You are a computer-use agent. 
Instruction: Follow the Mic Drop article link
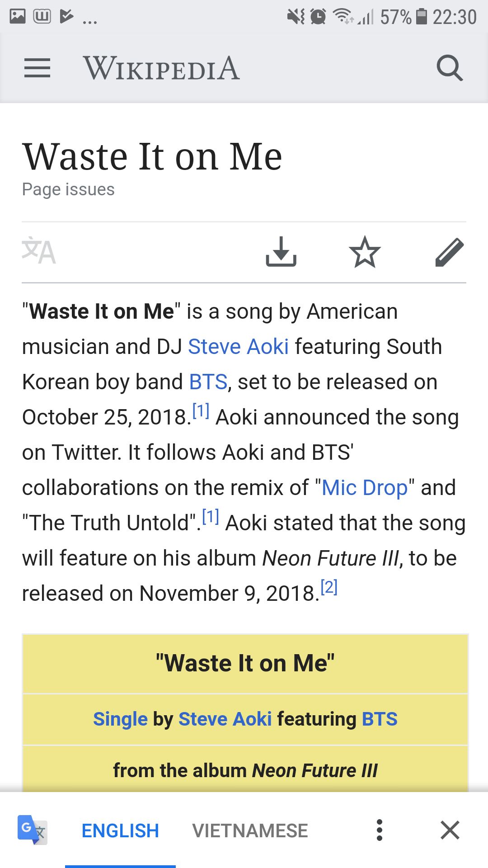click(364, 488)
